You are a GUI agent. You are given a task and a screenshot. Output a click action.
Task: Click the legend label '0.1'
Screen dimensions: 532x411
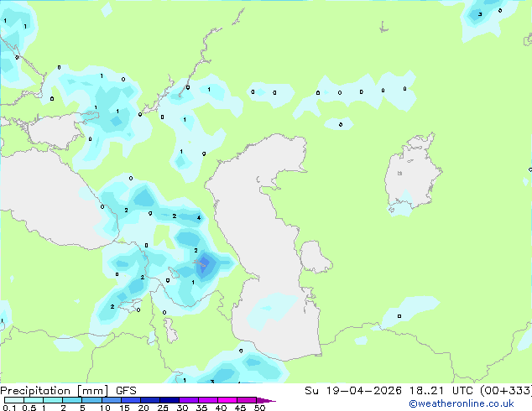pyautogui.click(x=9, y=408)
